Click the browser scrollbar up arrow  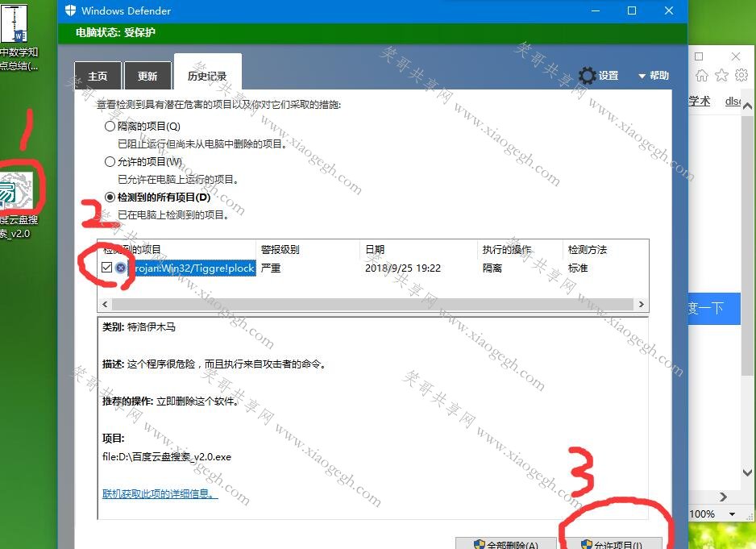pos(747,106)
